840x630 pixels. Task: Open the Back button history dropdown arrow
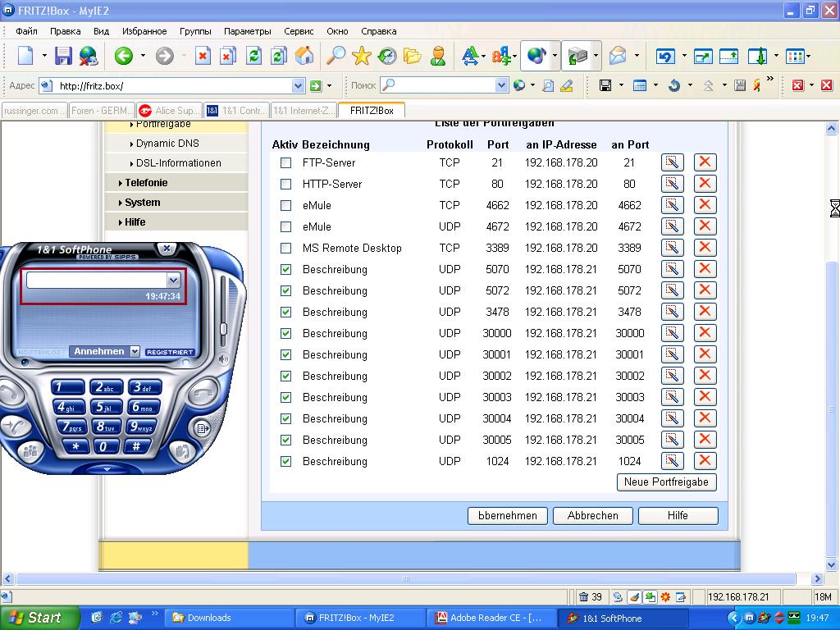pos(143,55)
